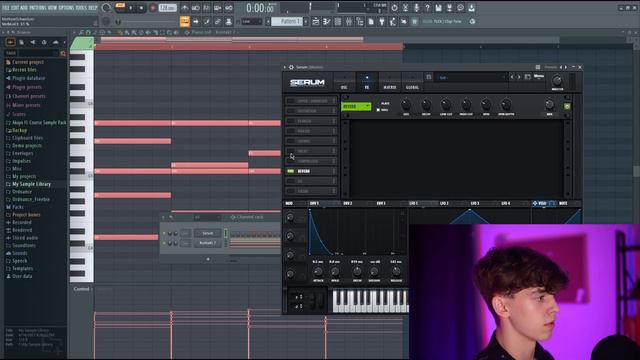Image resolution: width=640 pixels, height=360 pixels.
Task: Toggle typing keyboard to piano icon
Action: pos(185,21)
